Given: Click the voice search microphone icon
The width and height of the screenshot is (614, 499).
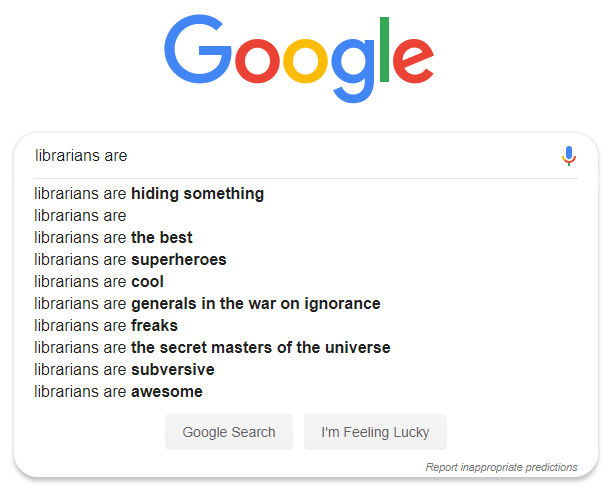Looking at the screenshot, I should (568, 156).
